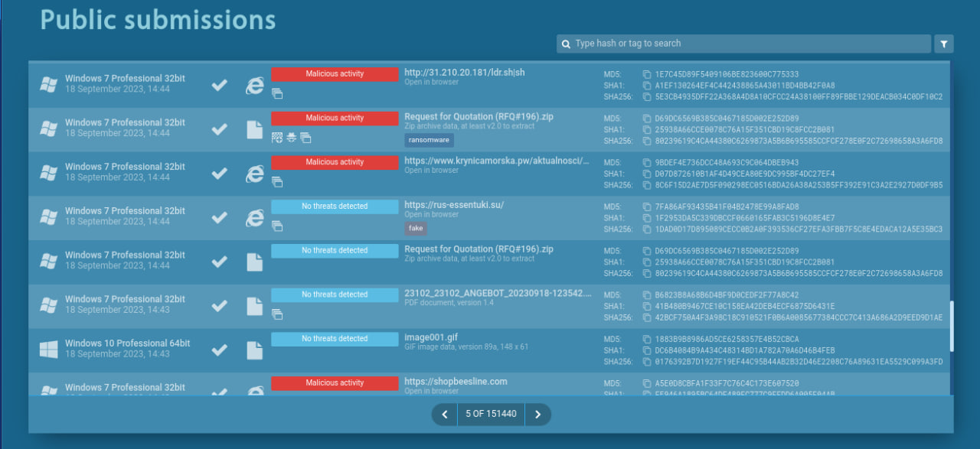
Task: Go to next page of submissions
Action: [x=538, y=415]
